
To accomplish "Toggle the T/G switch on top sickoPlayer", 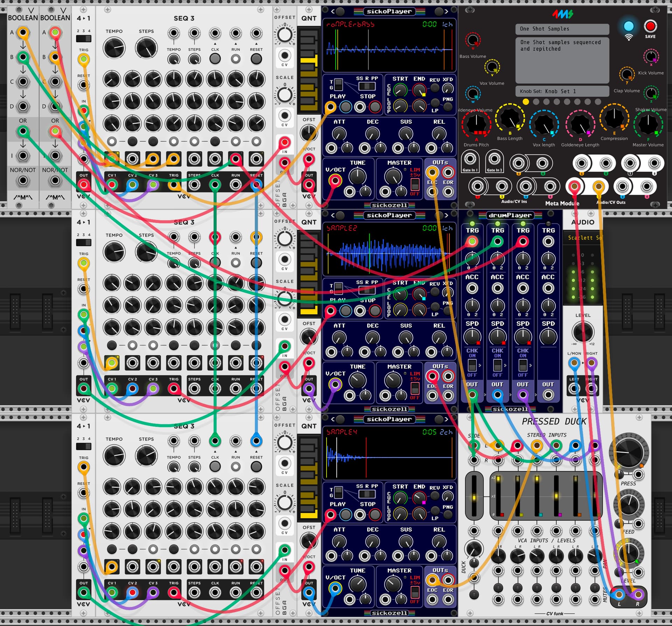I will (x=338, y=85).
